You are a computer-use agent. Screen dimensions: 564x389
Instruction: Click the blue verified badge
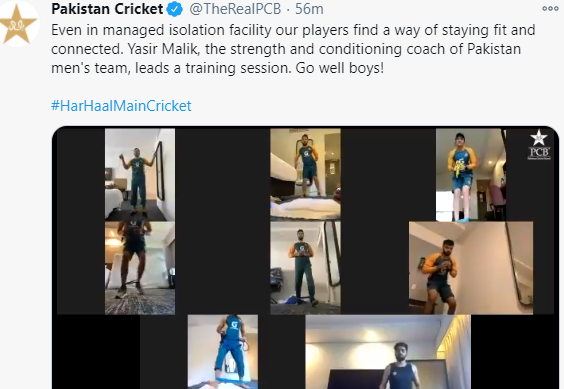click(175, 9)
